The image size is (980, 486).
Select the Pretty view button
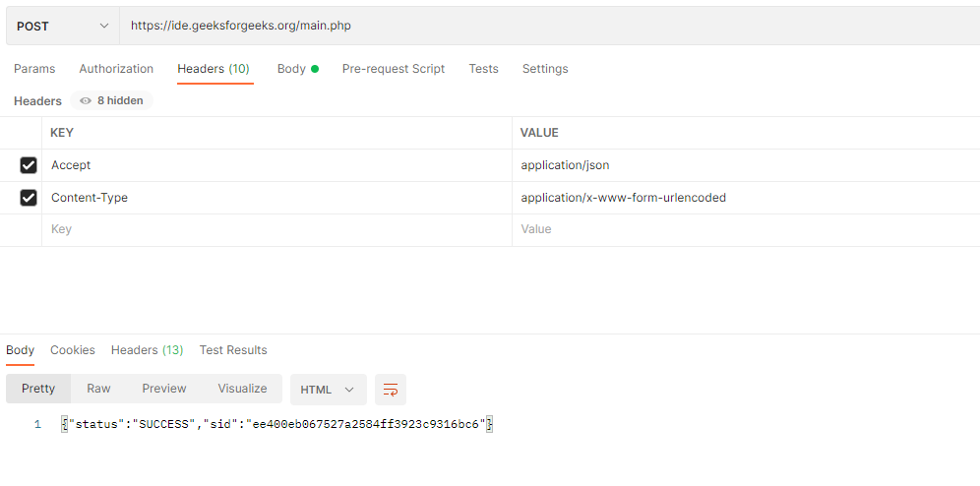[x=38, y=389]
